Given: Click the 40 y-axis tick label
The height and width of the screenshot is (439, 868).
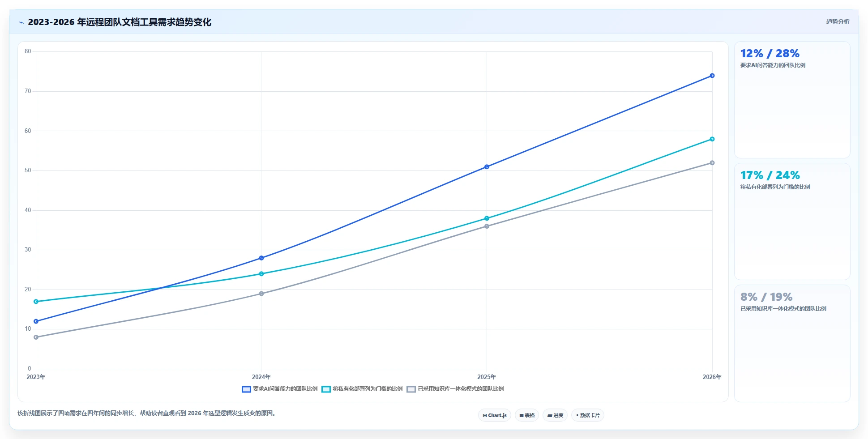Looking at the screenshot, I should (28, 210).
